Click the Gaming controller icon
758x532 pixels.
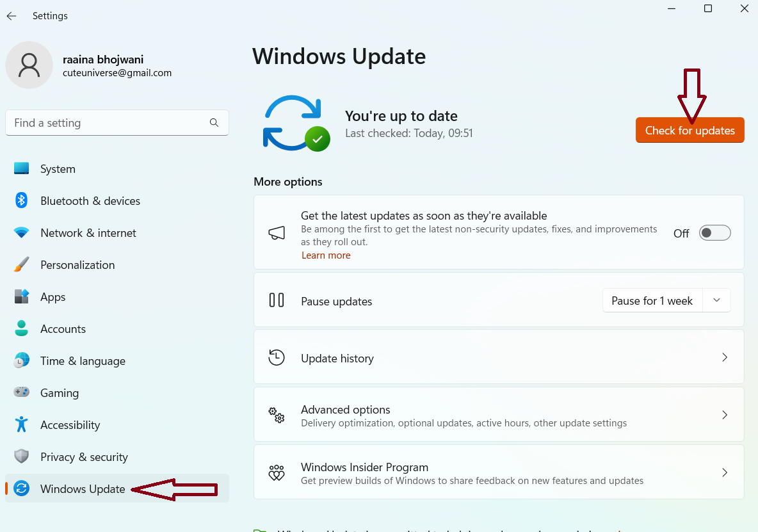(x=22, y=392)
